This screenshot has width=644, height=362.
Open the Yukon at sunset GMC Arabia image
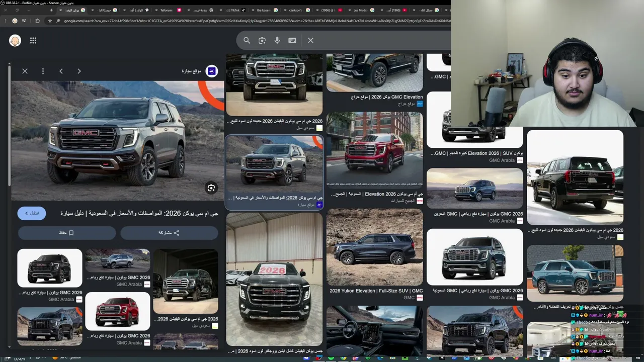pos(474,189)
